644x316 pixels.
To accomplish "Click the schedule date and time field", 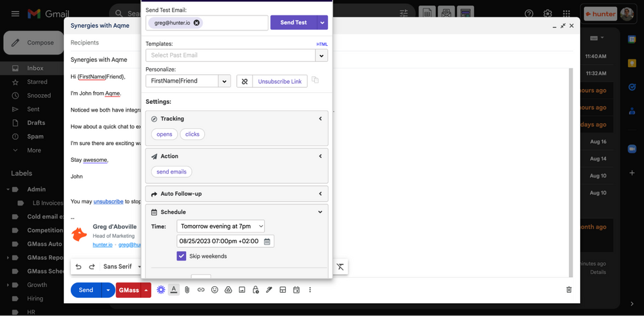I will [219, 241].
